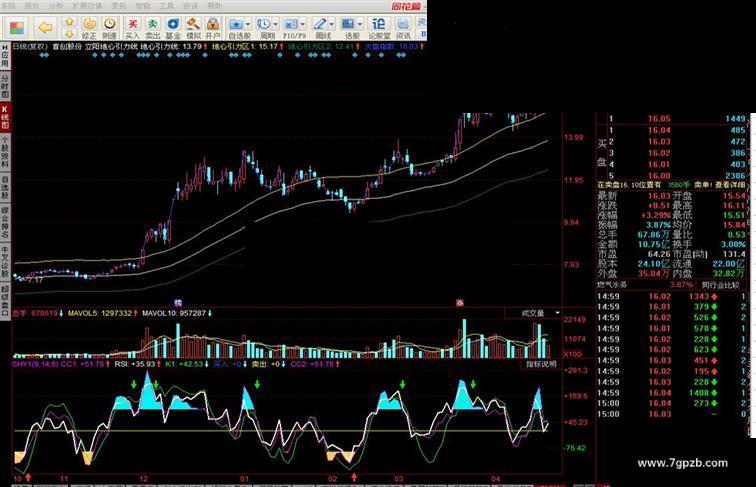Click the 首创股份 stock name label

(x=67, y=46)
